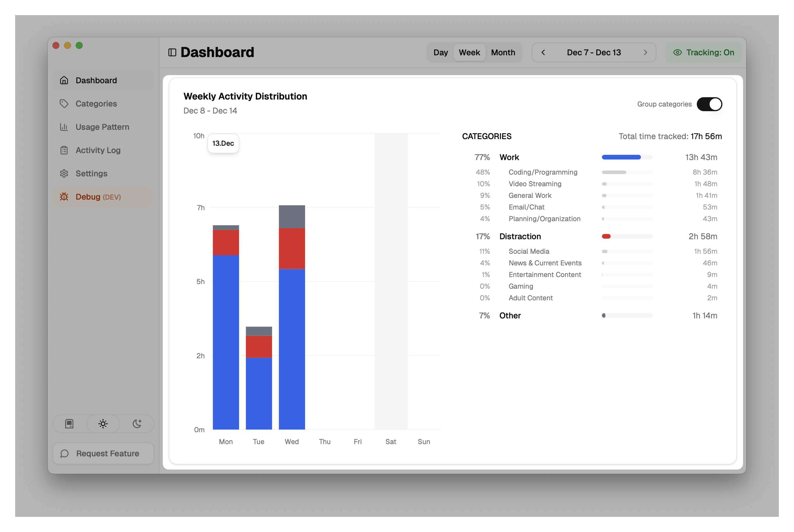This screenshot has height=532, width=794.
Task: Click the Debug bug icon
Action: click(64, 197)
